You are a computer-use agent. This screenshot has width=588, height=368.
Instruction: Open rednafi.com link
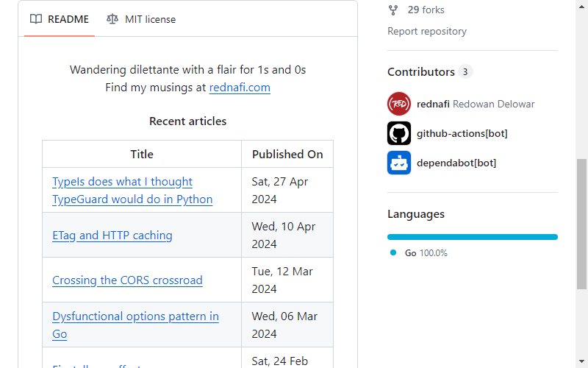240,88
